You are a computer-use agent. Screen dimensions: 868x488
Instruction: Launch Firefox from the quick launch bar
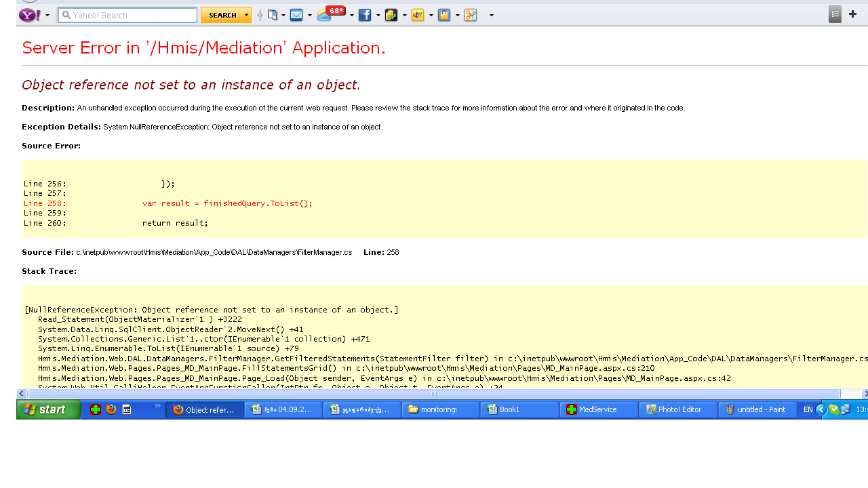tap(111, 409)
